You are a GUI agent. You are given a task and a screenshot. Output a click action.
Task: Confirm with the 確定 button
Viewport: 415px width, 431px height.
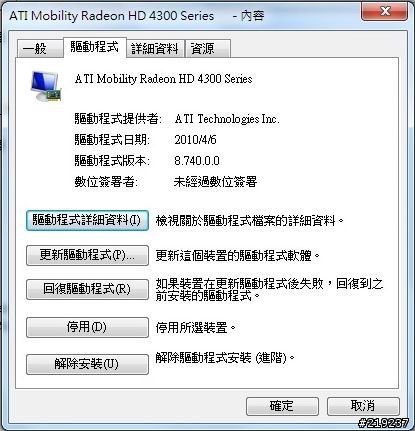(x=282, y=406)
